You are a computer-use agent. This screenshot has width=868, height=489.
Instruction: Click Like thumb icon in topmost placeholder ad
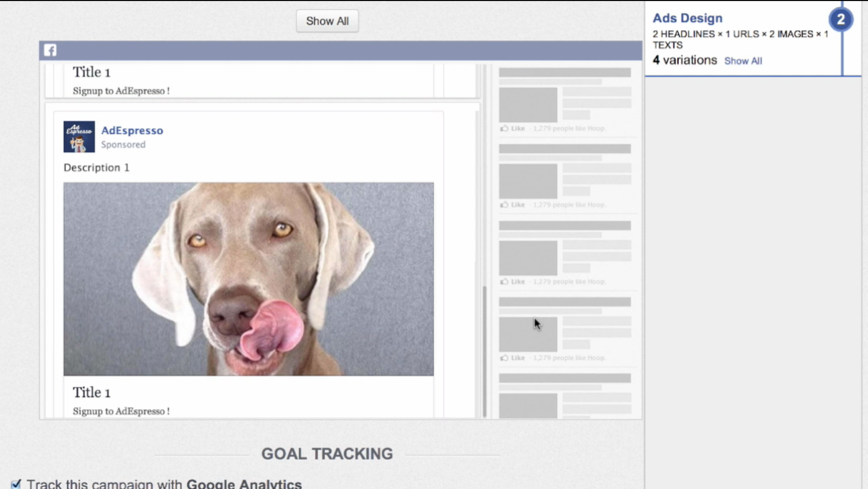(x=504, y=129)
